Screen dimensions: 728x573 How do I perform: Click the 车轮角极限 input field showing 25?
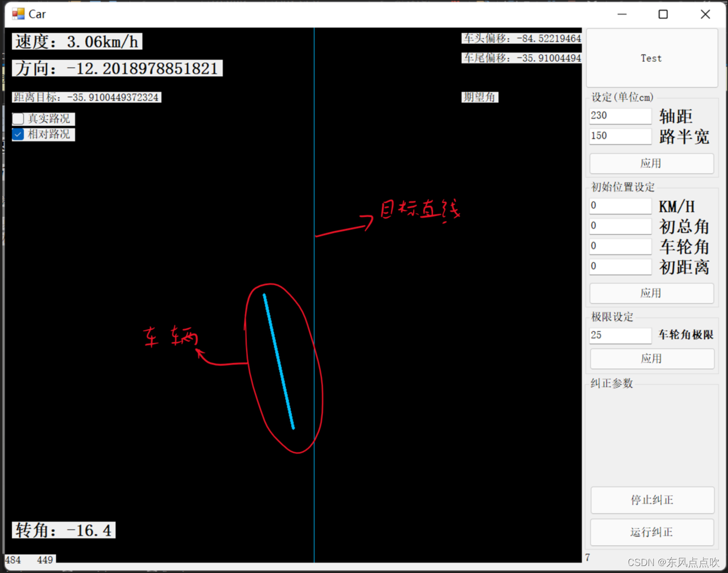[620, 335]
